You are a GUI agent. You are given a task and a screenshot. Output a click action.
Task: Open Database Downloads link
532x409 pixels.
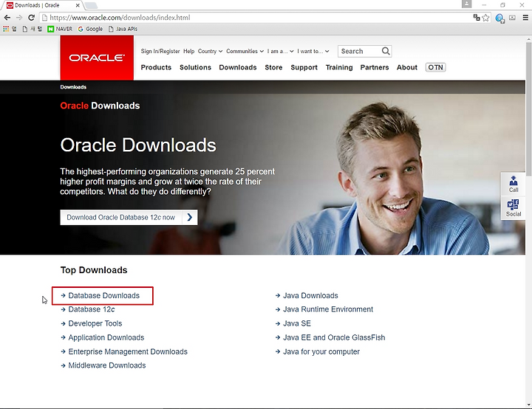point(104,296)
